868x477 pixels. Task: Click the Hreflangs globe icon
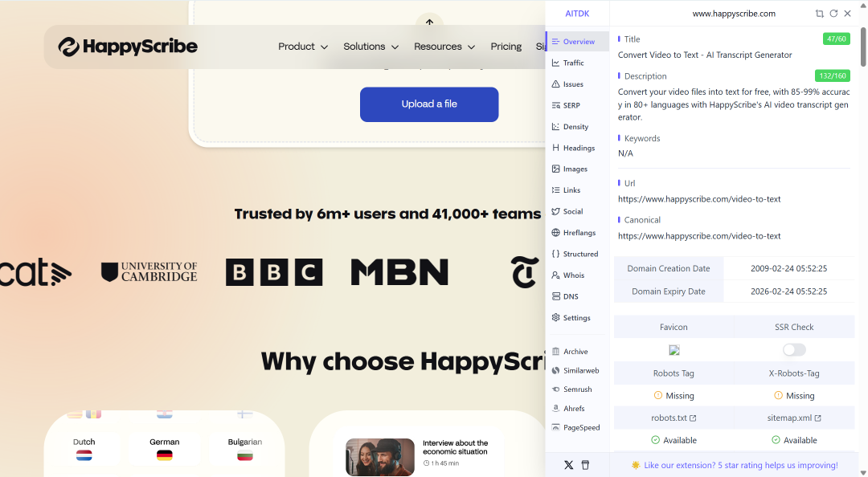click(556, 232)
